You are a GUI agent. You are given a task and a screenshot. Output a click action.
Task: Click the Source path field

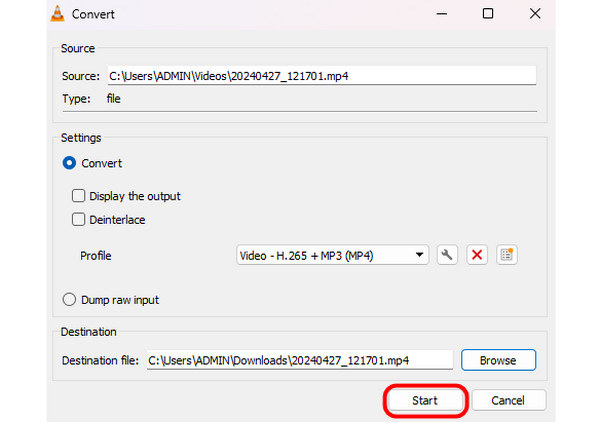(321, 76)
